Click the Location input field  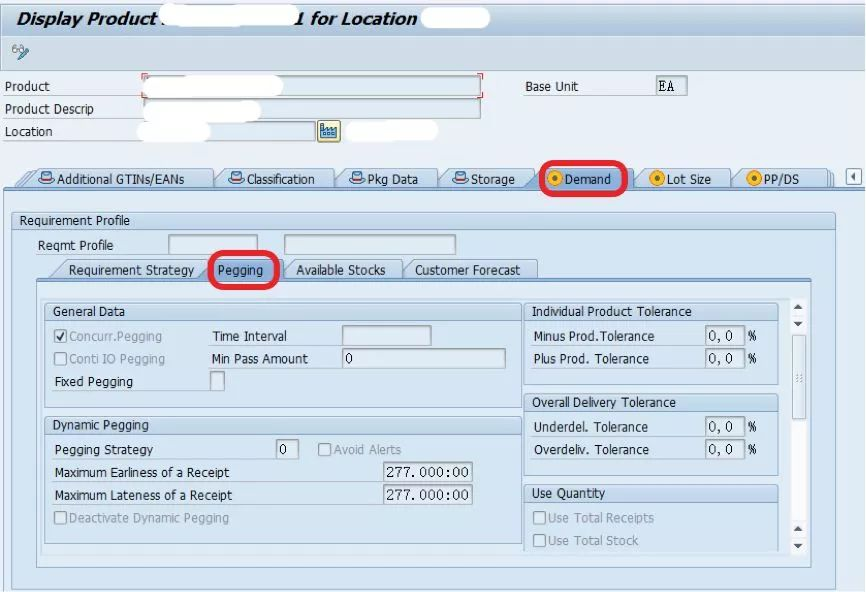228,131
